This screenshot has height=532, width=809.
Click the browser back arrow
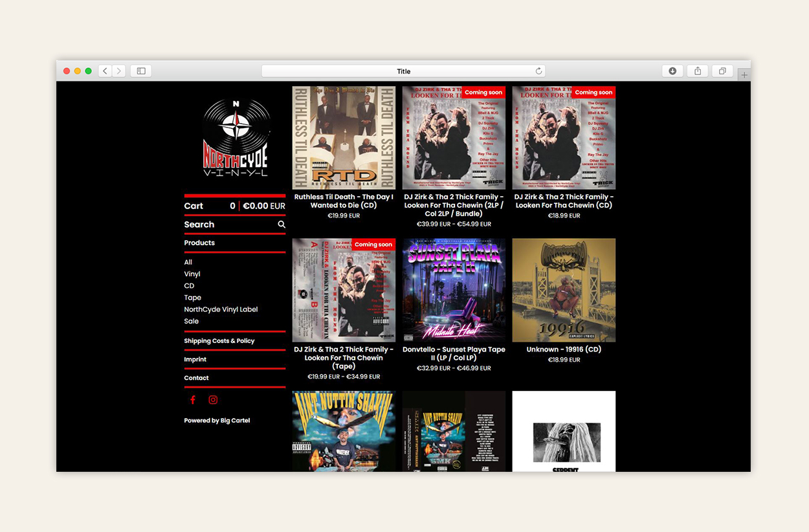pyautogui.click(x=105, y=71)
